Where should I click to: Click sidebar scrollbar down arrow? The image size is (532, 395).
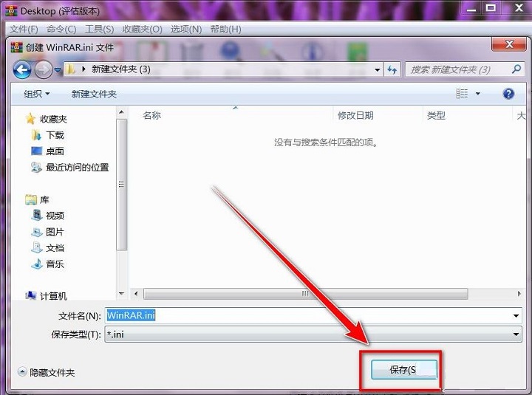pos(122,294)
